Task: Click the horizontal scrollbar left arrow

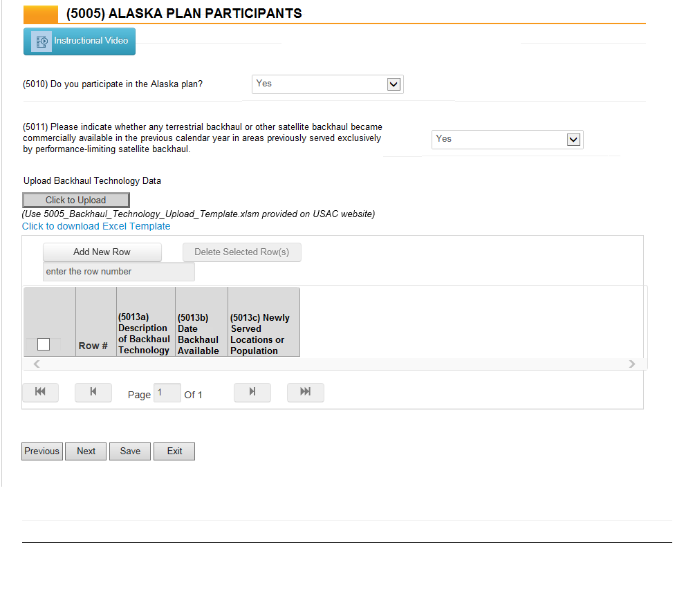Action: click(x=37, y=364)
